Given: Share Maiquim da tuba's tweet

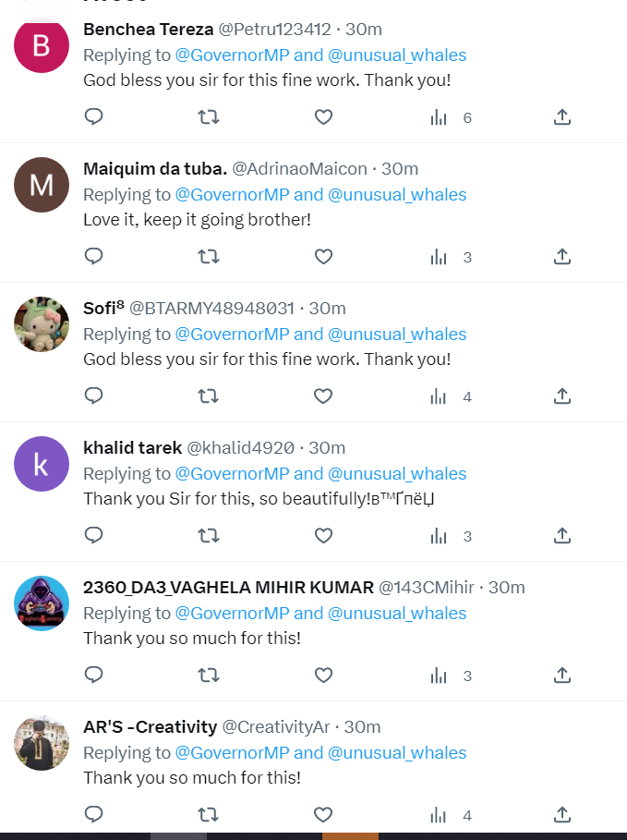Looking at the screenshot, I should pyautogui.click(x=561, y=257).
